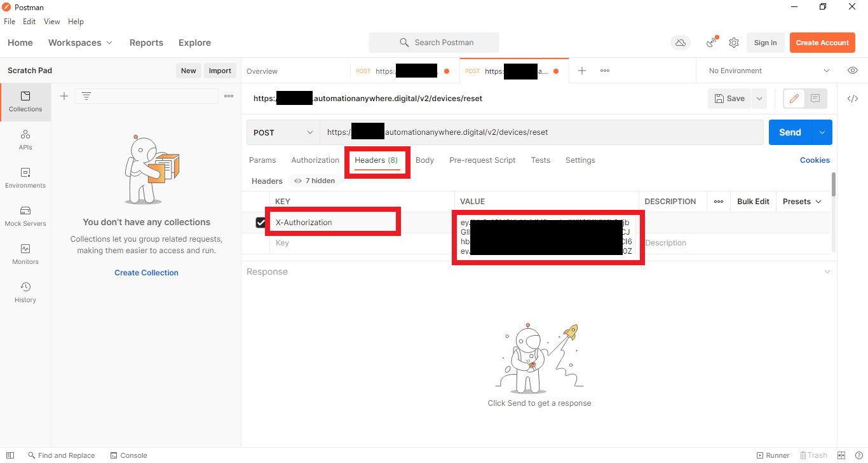Image resolution: width=868 pixels, height=463 pixels.
Task: Click the cloud sync offline icon
Action: [x=681, y=43]
